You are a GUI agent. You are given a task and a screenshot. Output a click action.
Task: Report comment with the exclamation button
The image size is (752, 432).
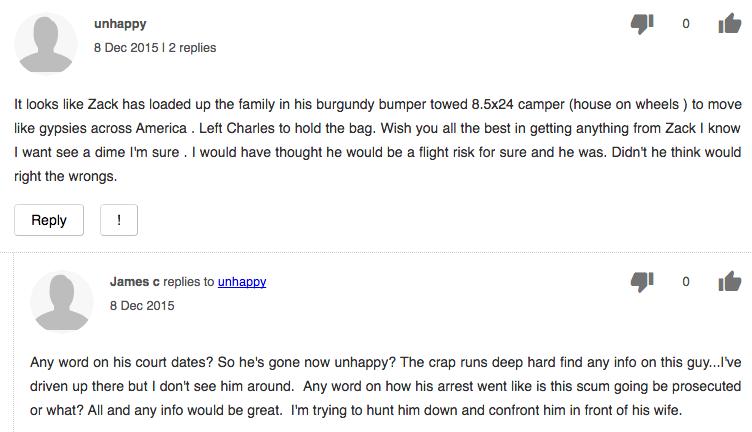(x=119, y=220)
